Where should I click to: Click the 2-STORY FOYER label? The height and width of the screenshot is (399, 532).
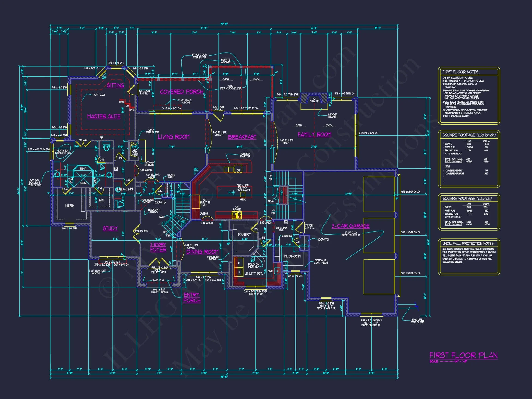click(158, 247)
